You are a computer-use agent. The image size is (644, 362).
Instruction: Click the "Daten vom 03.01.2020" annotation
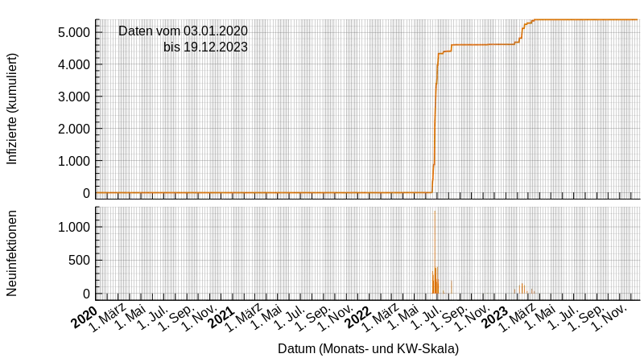coord(183,31)
